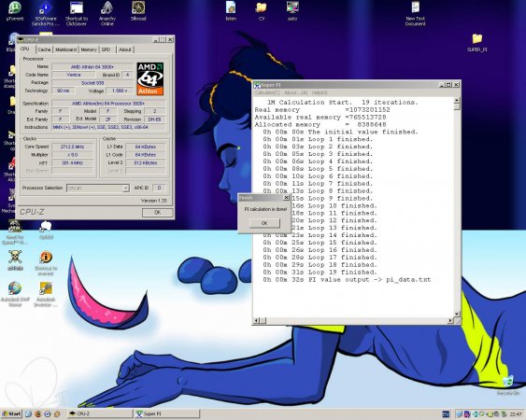526x420 pixels.
Task: Click the Super PI title bar icon
Action: point(257,85)
